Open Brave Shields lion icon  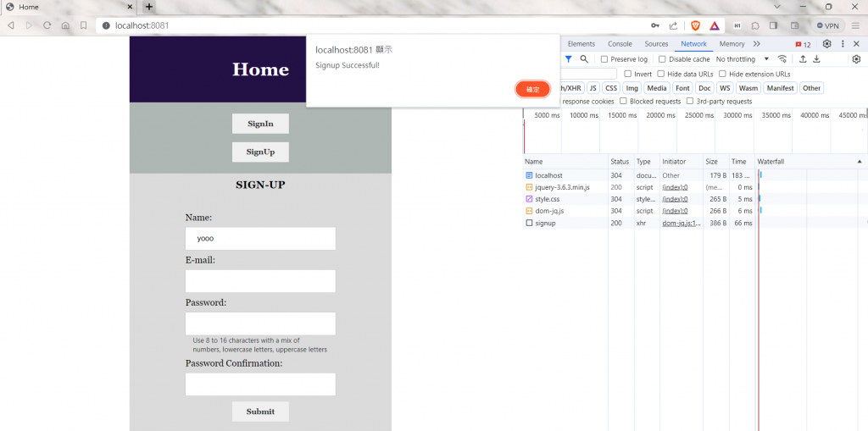coord(695,25)
